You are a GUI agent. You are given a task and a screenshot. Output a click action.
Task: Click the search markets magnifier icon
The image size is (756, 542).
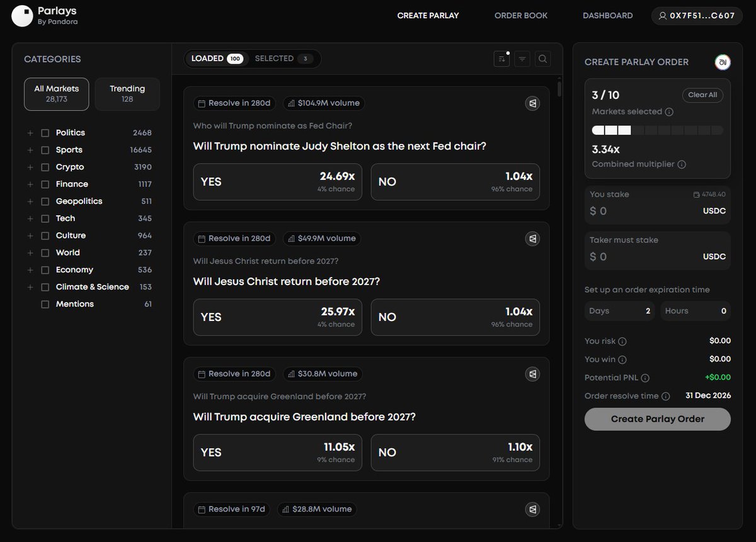[x=542, y=59]
